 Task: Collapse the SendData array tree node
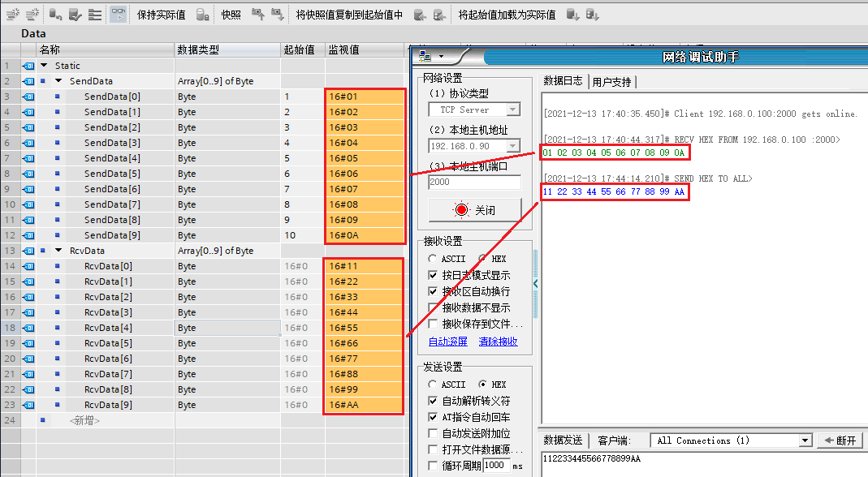(x=58, y=81)
